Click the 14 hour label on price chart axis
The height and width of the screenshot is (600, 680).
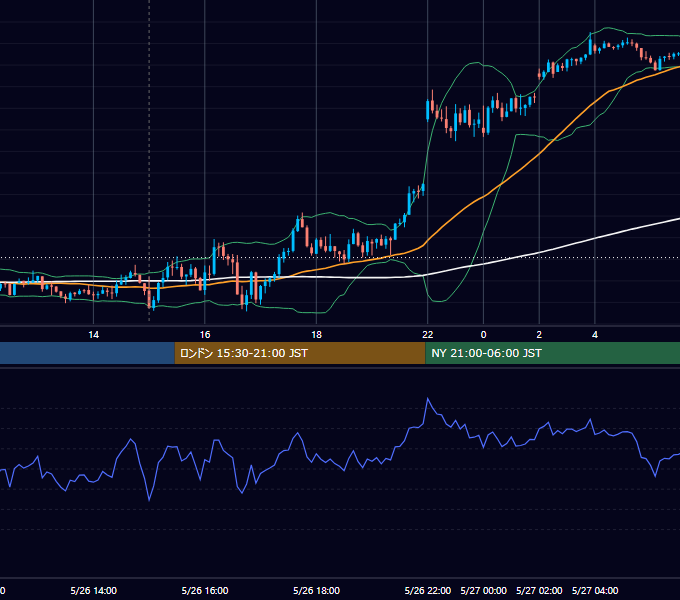pos(94,335)
